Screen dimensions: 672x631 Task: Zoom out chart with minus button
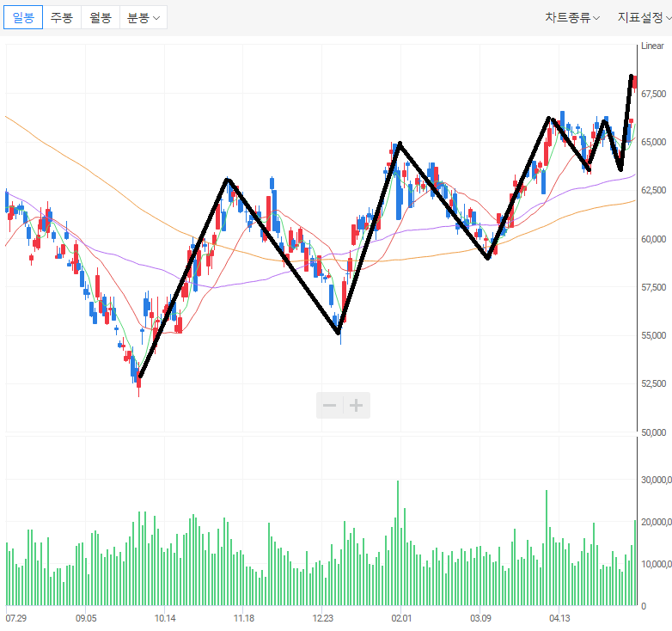click(x=330, y=405)
